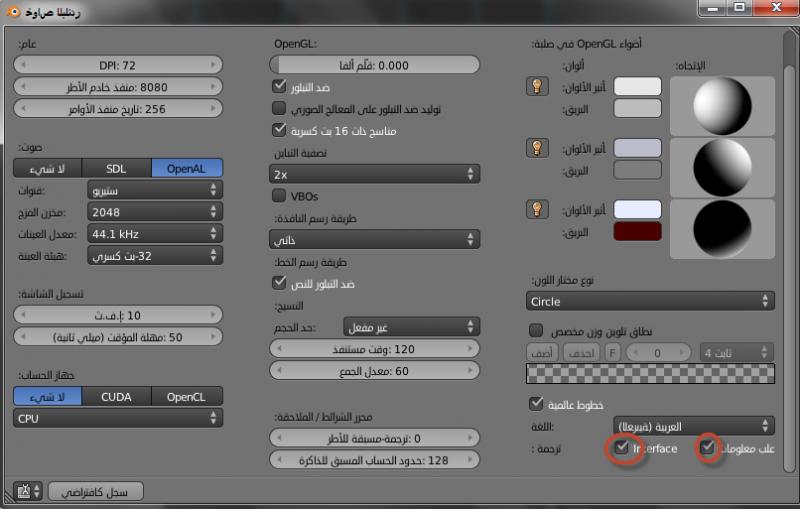Click the left arrow on the DPI: 72 field
Viewport: 800px width, 509px height.
point(23,65)
